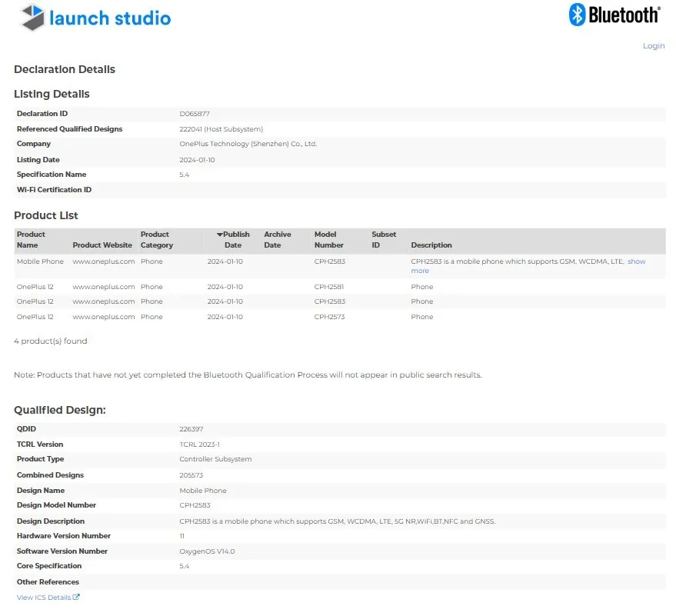The height and width of the screenshot is (616, 676).
Task: Sort table by Product Name header
Action: [x=32, y=239]
